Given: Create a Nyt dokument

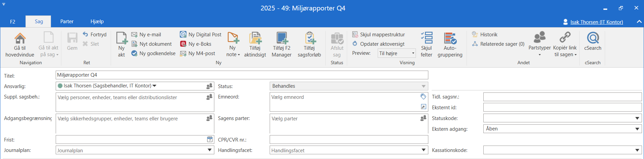Looking at the screenshot, I should 152,44.
